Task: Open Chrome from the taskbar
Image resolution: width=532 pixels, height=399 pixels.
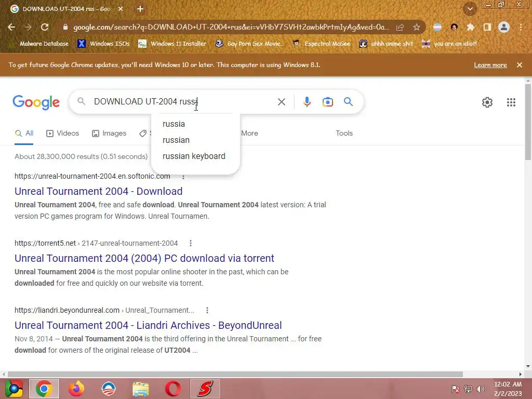Action: point(44,389)
